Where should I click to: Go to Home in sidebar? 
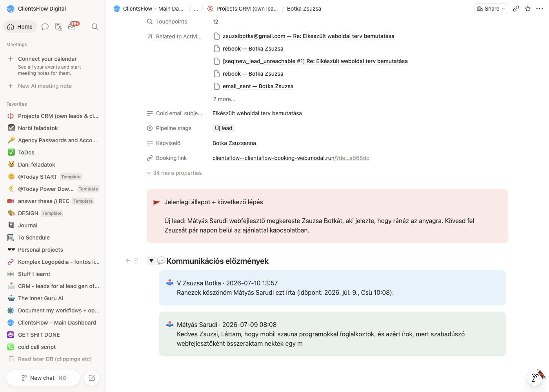click(20, 27)
